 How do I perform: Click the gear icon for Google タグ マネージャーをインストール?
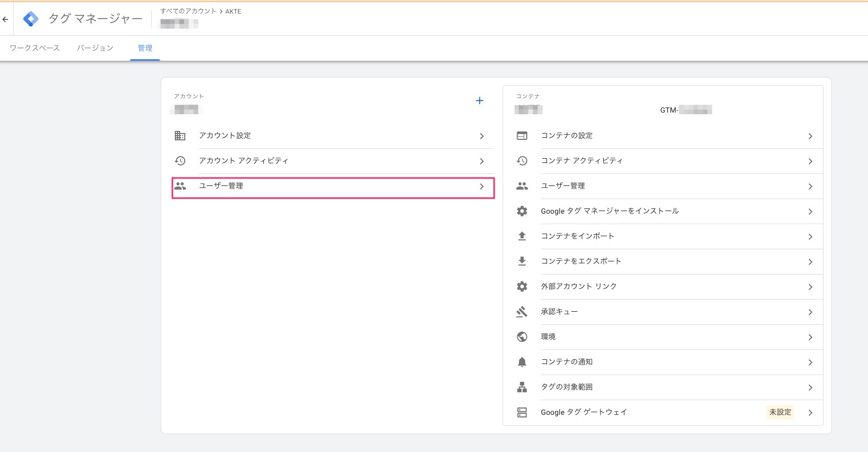[x=522, y=211]
